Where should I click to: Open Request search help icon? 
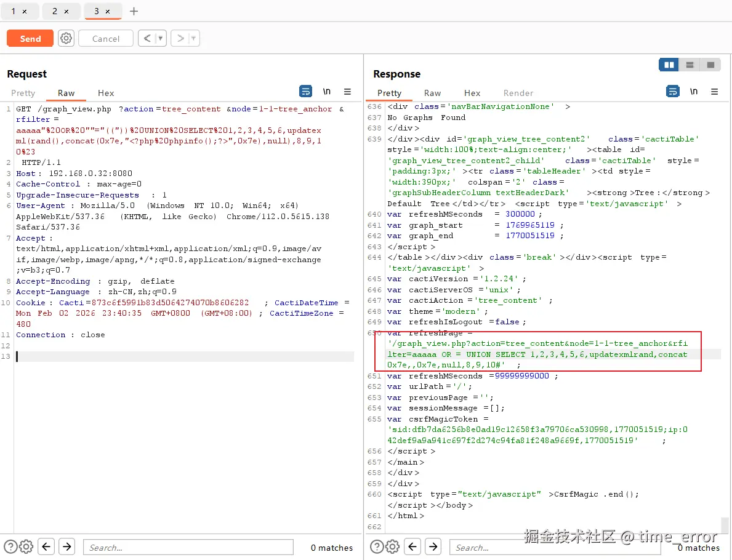point(10,546)
